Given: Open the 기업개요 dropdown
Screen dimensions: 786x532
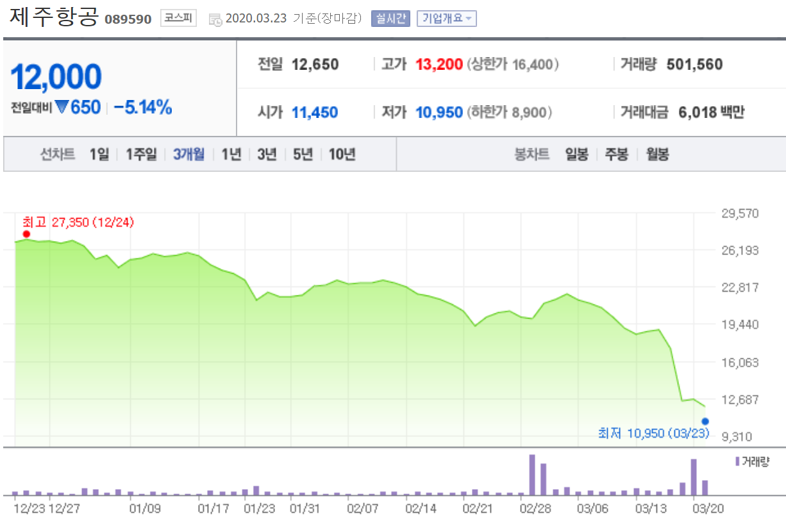Looking at the screenshot, I should (446, 19).
